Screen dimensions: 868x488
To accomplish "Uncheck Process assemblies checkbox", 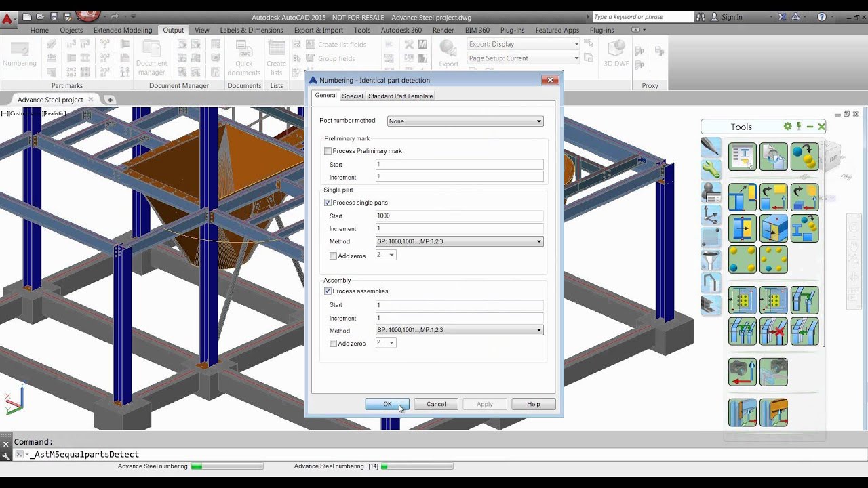I will (x=328, y=291).
